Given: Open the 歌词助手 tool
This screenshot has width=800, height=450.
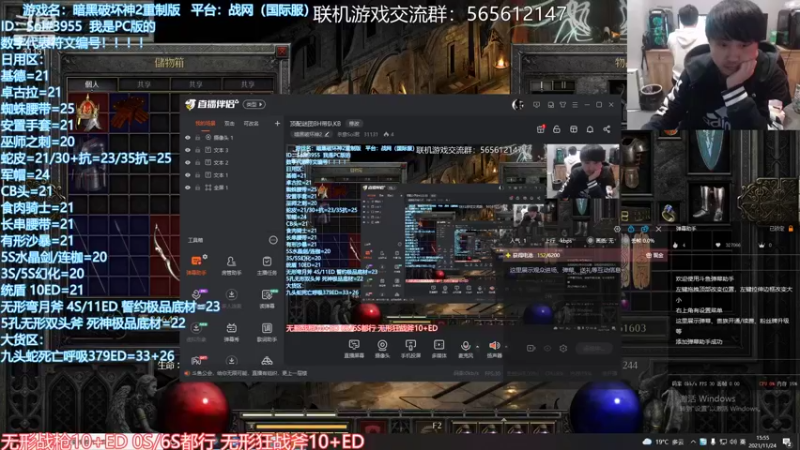Looking at the screenshot, I should (266, 331).
